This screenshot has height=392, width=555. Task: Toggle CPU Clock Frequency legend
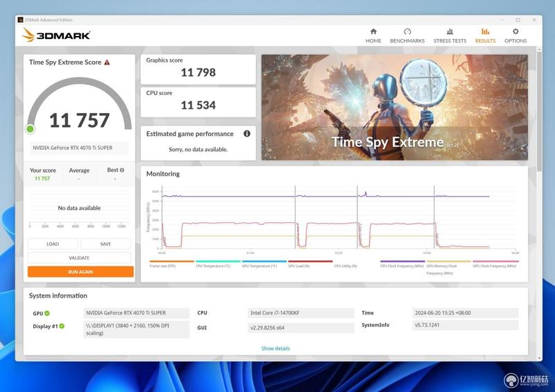[x=402, y=264]
